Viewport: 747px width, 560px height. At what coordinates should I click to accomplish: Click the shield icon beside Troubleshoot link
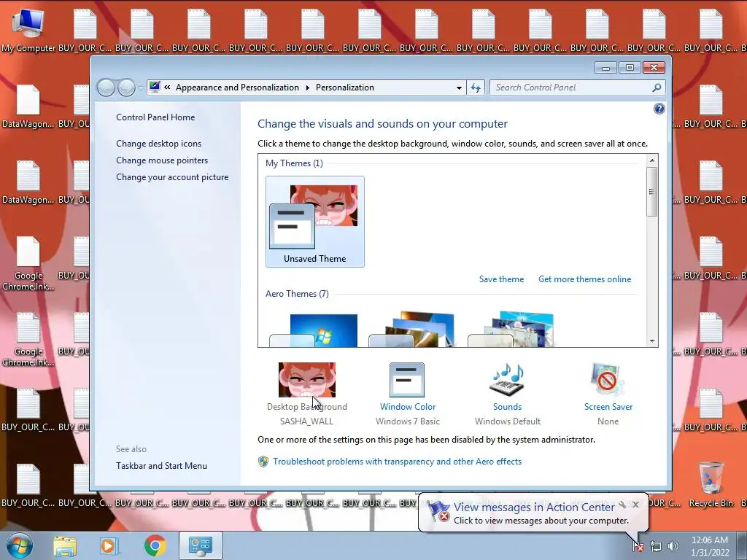(x=263, y=462)
